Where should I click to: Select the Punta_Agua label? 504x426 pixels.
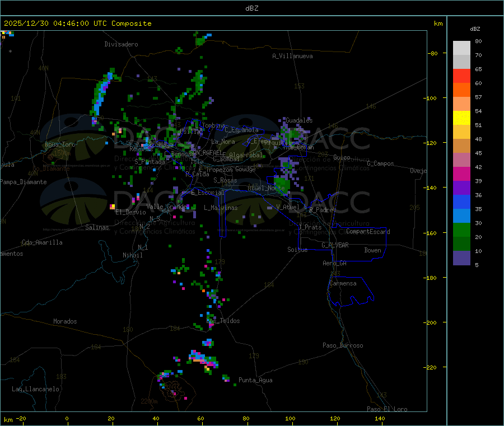(x=255, y=380)
